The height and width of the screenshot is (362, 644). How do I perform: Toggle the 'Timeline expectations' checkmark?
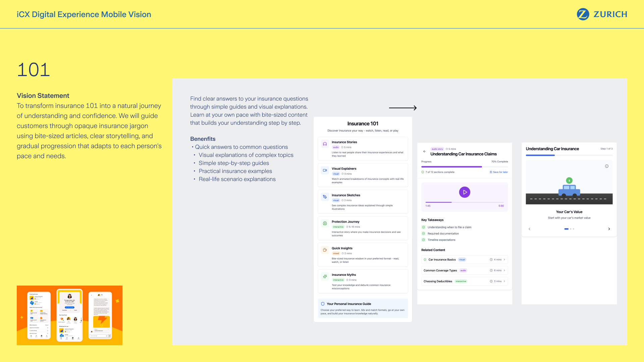424,240
